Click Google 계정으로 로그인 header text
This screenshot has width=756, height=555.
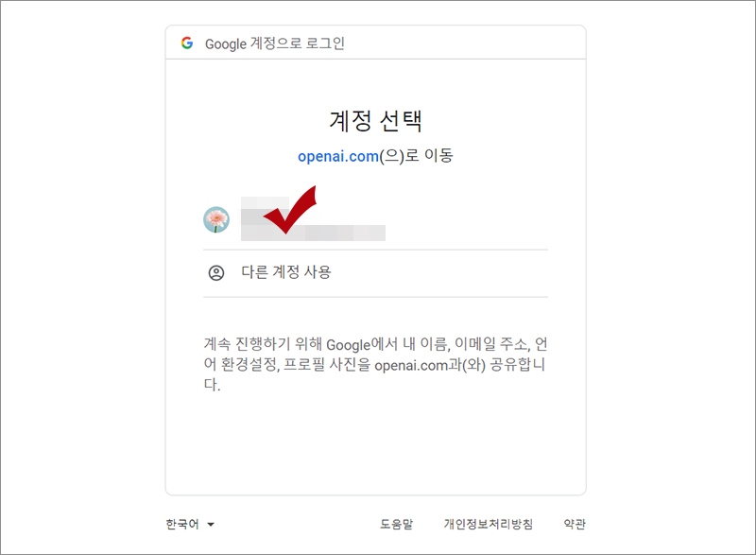(x=275, y=43)
